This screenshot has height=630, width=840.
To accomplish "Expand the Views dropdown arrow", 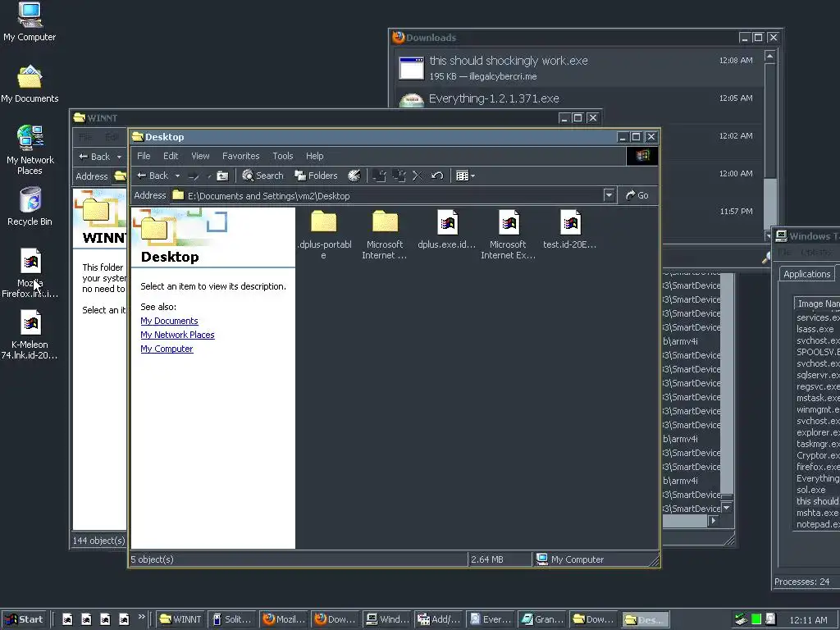I will tap(472, 176).
